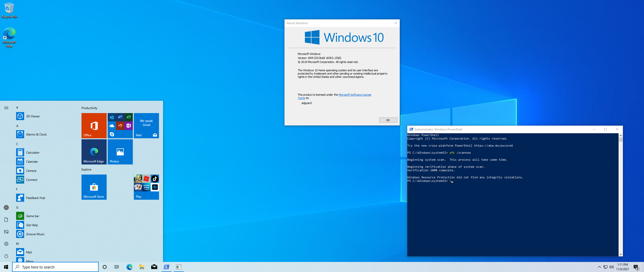Open the Microsoft Store tile
This screenshot has width=644, height=272.
tap(94, 187)
